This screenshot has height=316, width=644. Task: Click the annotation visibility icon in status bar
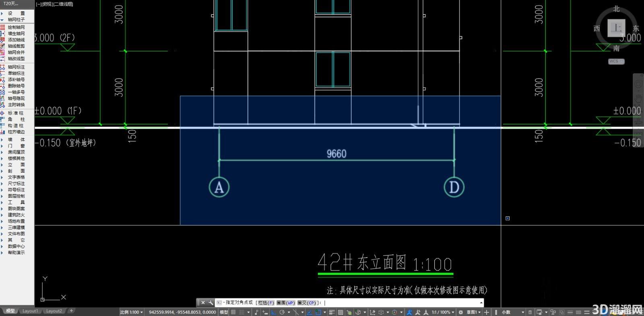[x=410, y=312]
